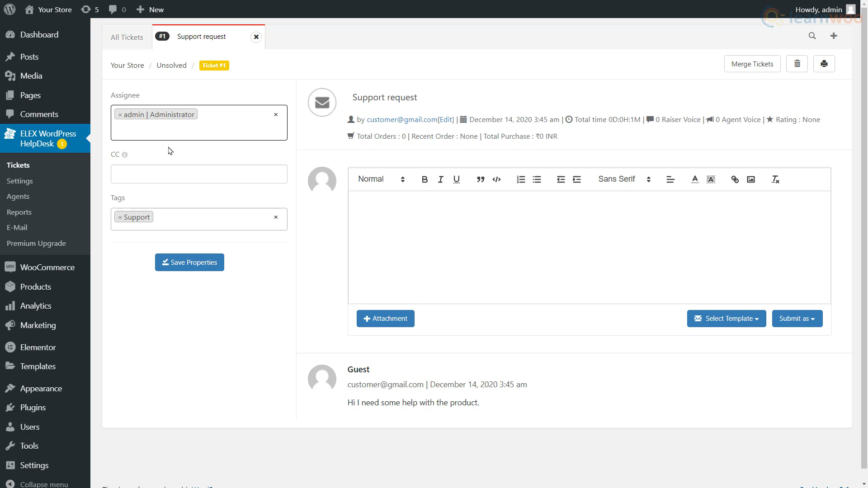
Task: Open text background color picker
Action: pos(711,179)
